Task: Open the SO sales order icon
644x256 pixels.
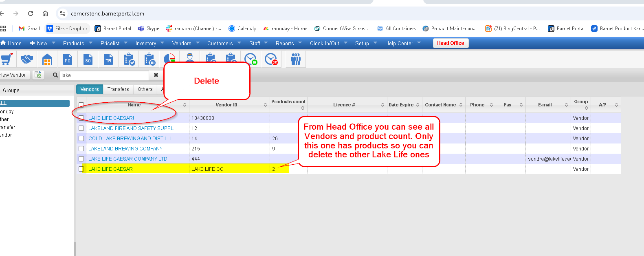Action: coord(88,60)
